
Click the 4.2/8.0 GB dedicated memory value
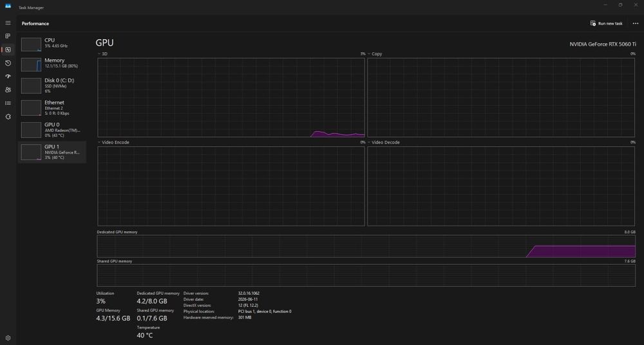152,301
